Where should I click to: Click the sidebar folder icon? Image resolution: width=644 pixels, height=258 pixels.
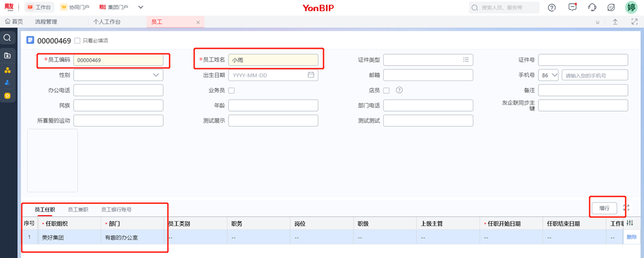click(x=7, y=55)
